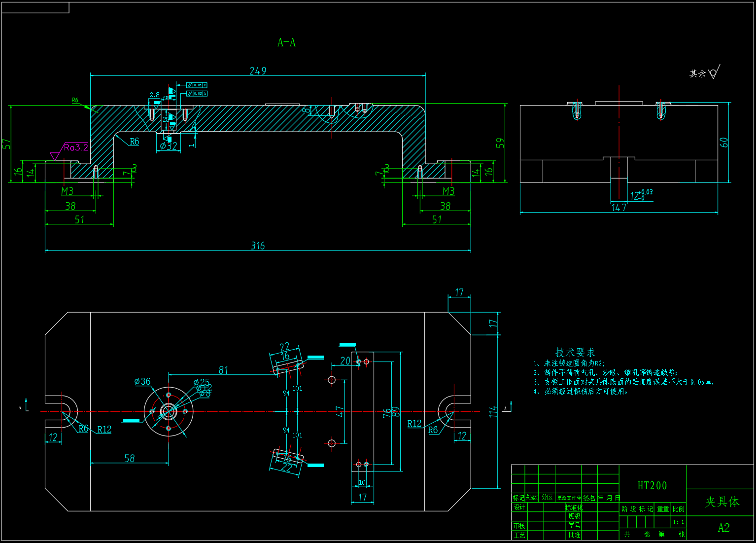Click the 1:1 scale value cell
This screenshot has width=756, height=543.
(x=678, y=522)
